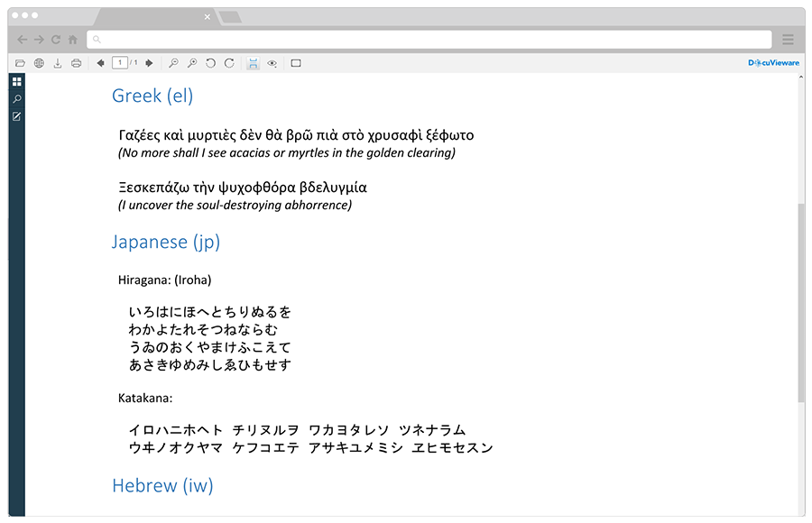Click the vertical scrollbar thumb
This screenshot has height=523, width=812.
tap(801, 303)
